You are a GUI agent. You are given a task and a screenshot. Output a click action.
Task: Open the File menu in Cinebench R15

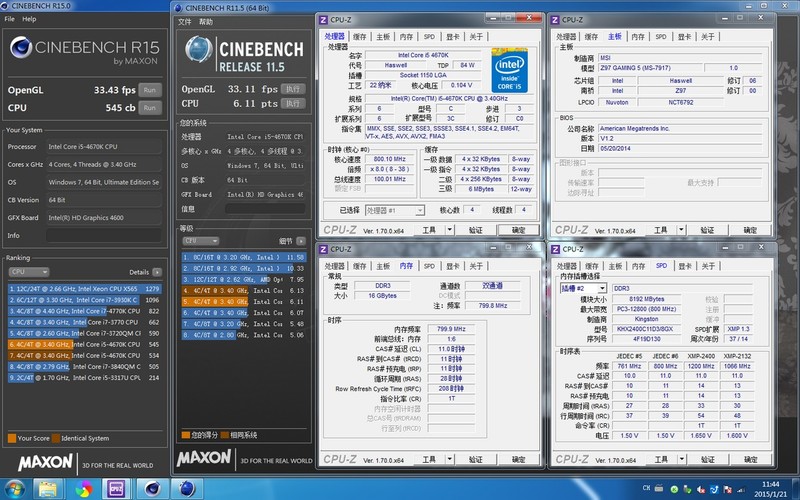click(8, 19)
